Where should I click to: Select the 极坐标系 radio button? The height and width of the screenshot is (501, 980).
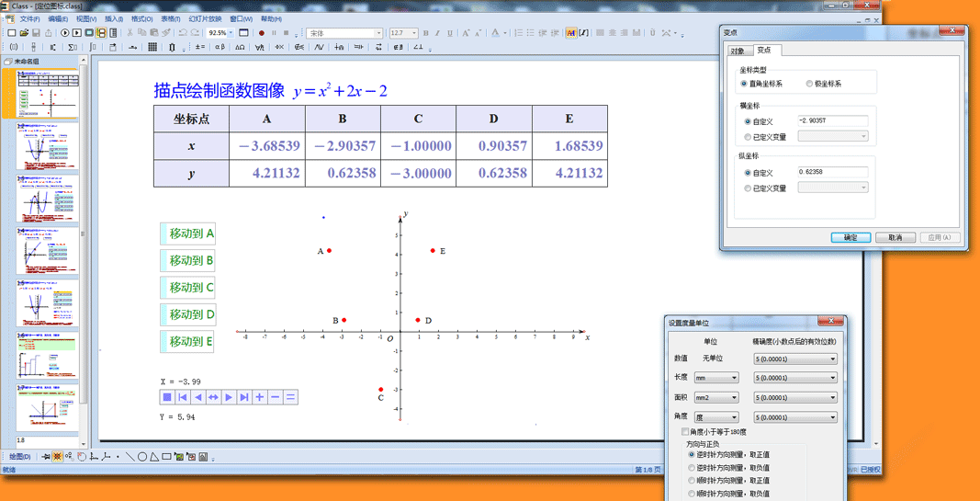tap(809, 84)
